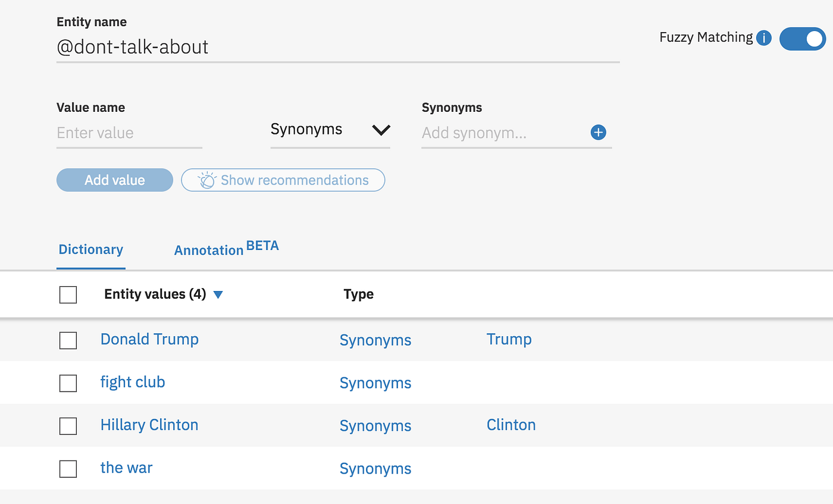Screen dimensions: 833x504
Task: Check the box beside Donald Trump
Action: 68,340
